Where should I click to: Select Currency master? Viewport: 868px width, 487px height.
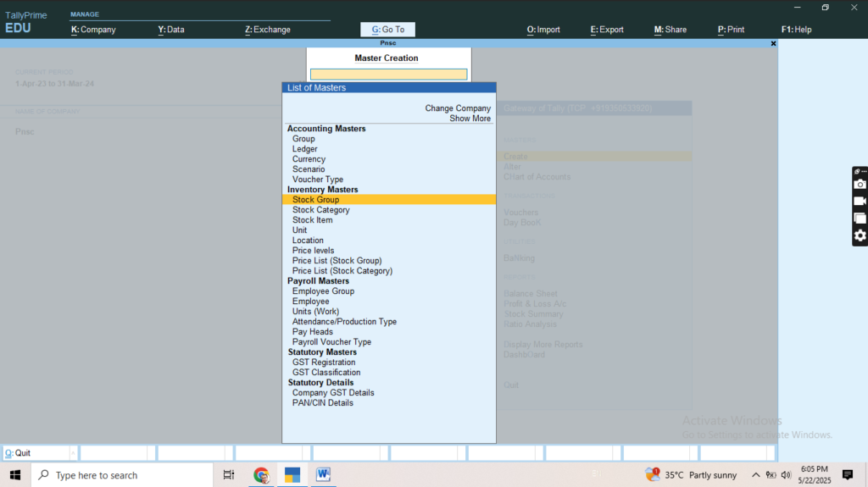coord(309,159)
